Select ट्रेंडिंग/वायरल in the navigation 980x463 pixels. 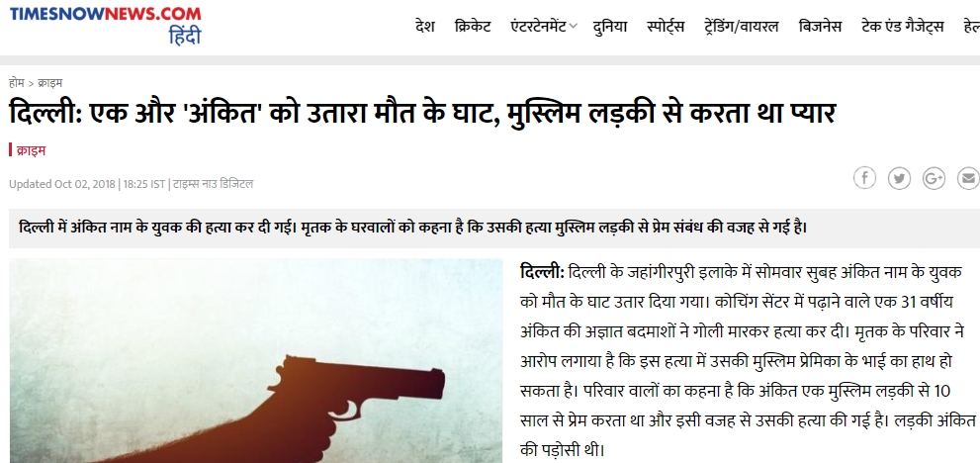click(x=742, y=27)
